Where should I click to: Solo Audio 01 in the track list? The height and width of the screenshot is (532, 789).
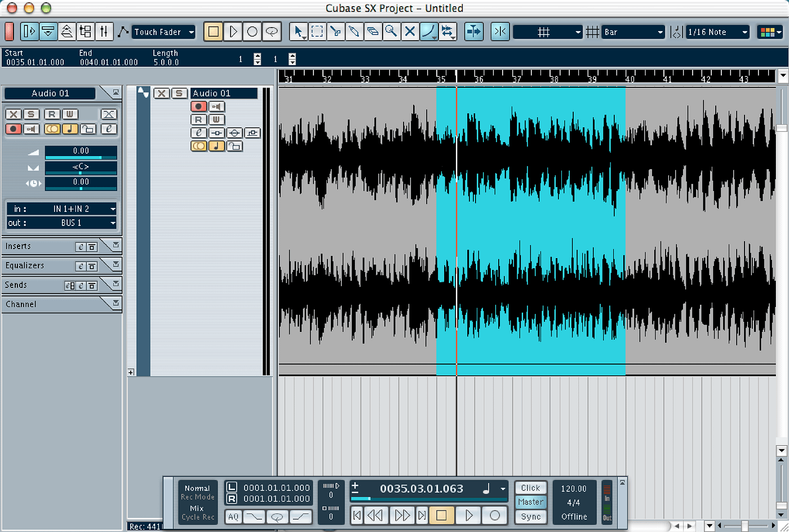[179, 94]
